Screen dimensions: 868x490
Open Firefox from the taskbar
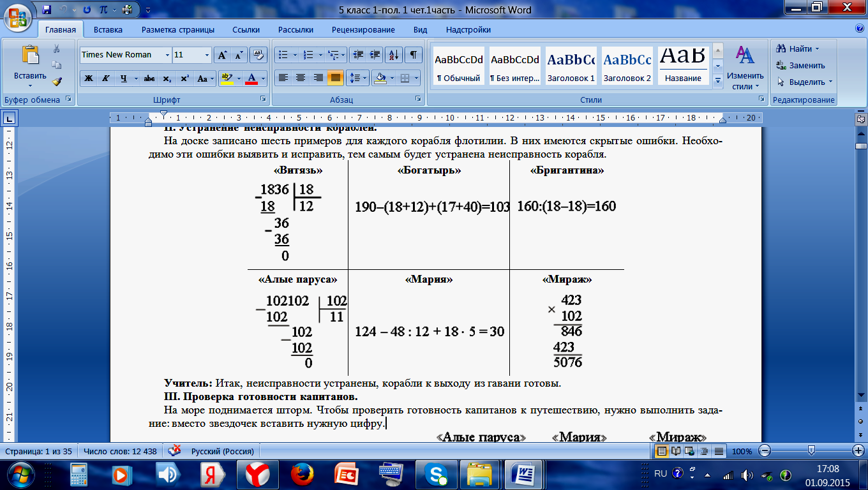303,474
